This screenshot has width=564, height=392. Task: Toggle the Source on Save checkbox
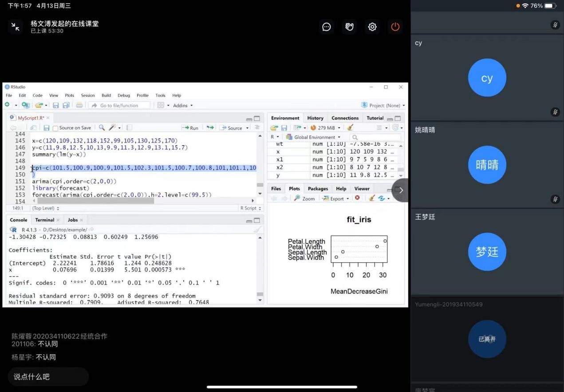click(55, 128)
